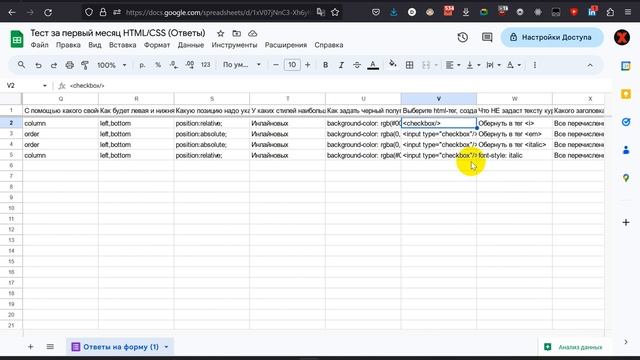Open version history clock icon
Image resolution: width=640 pixels, height=360 pixels.
(x=462, y=38)
